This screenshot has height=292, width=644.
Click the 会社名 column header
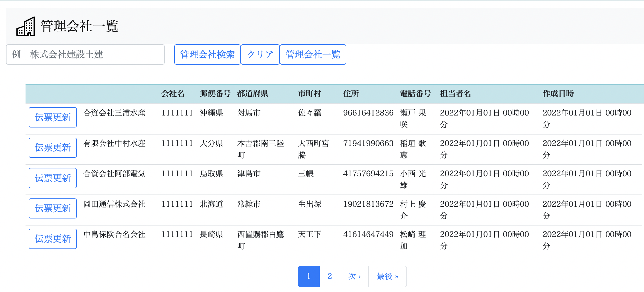coord(173,94)
